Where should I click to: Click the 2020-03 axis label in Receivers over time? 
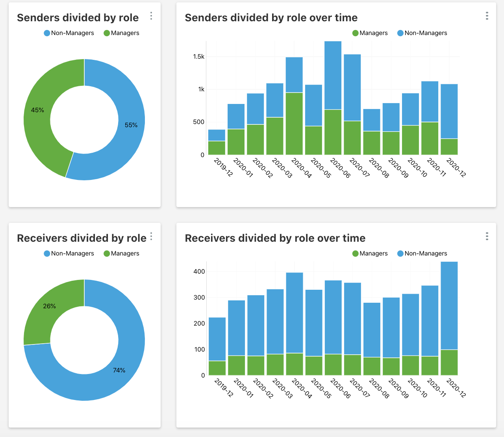[283, 389]
